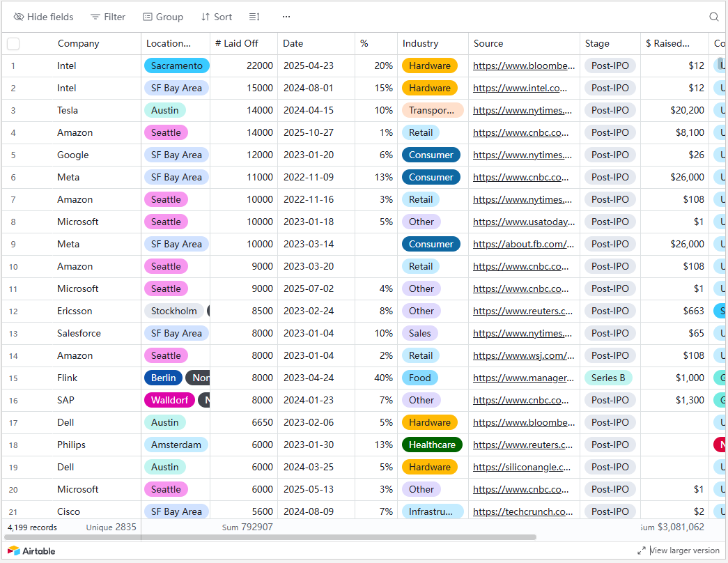728x563 pixels.
Task: Click the Berlin location tag for Flink
Action: (x=164, y=378)
